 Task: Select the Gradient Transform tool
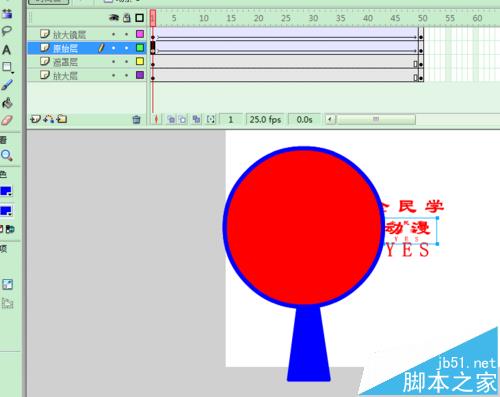click(x=7, y=14)
